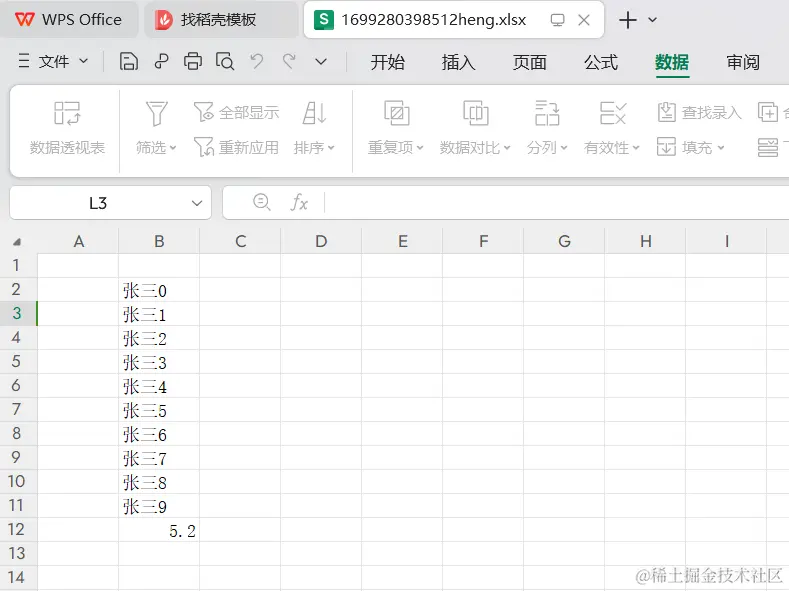Insert a 数据透视表 pivot table
Screen dimensions: 789x591
pos(67,128)
